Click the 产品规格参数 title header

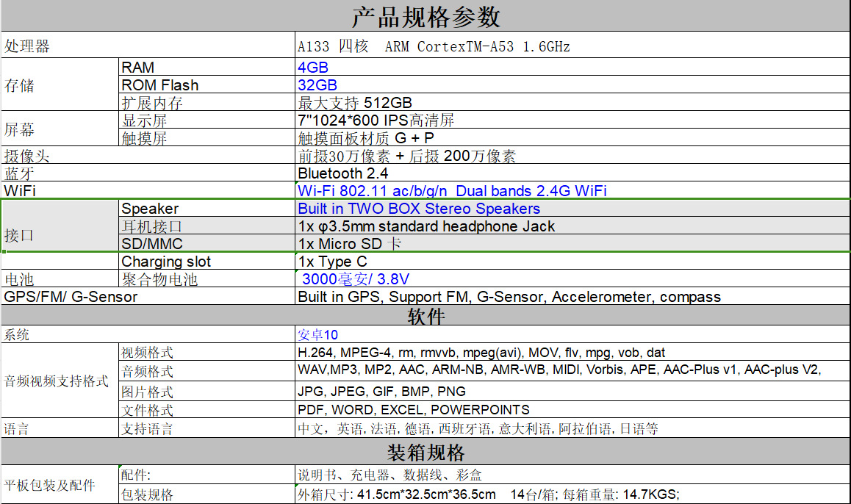click(x=425, y=15)
